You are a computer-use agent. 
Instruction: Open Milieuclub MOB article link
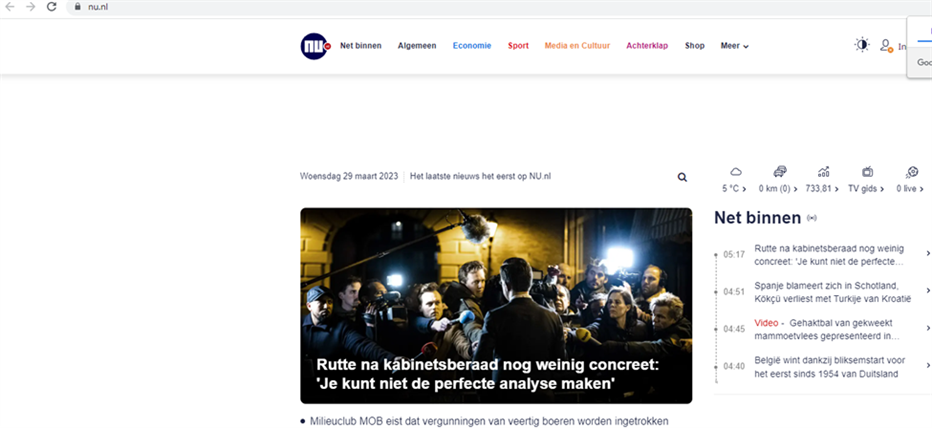pos(489,421)
